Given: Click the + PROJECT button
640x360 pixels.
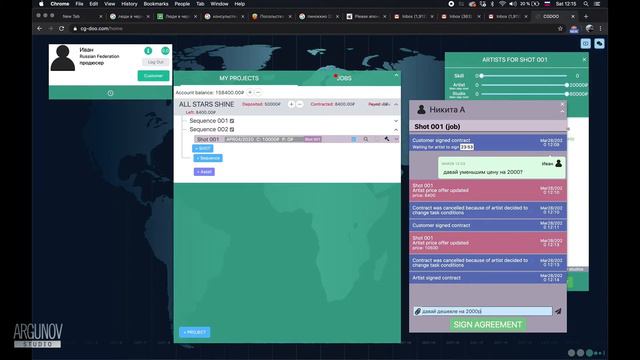Looking at the screenshot, I should tap(195, 332).
